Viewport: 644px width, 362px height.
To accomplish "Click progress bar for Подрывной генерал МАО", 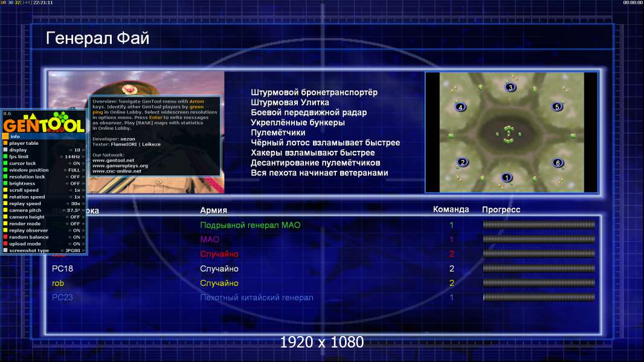I will coord(539,224).
